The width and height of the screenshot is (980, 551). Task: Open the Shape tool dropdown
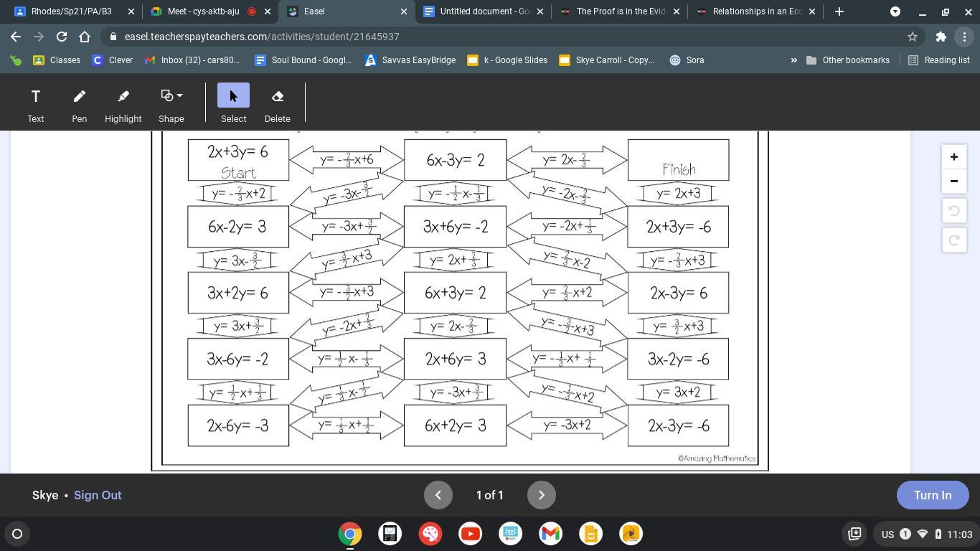click(171, 104)
